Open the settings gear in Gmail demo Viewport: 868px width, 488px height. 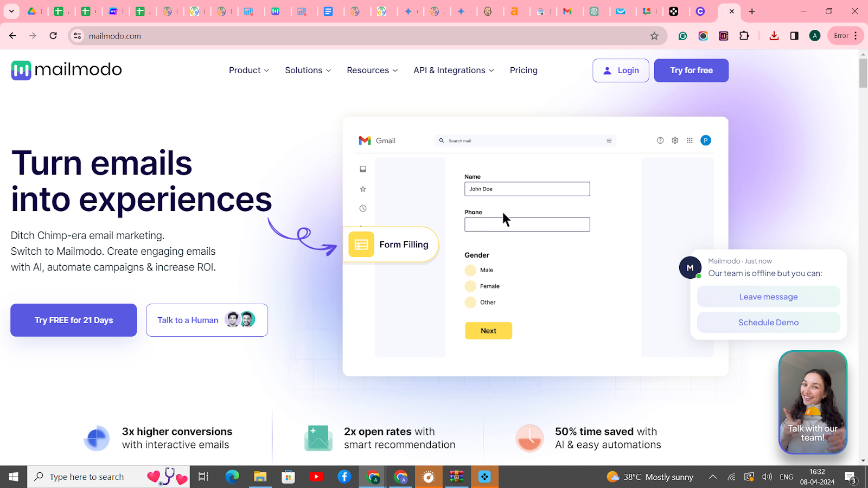coord(675,140)
